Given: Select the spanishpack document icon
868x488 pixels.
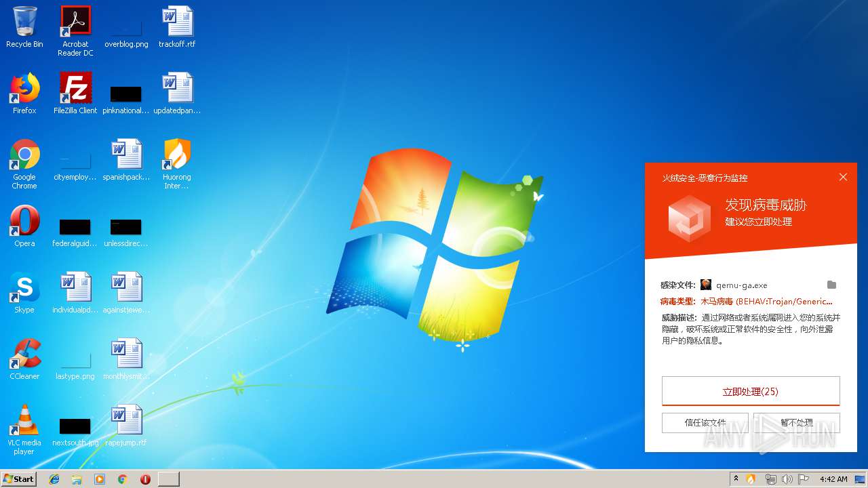Looking at the screenshot, I should pos(126,160).
